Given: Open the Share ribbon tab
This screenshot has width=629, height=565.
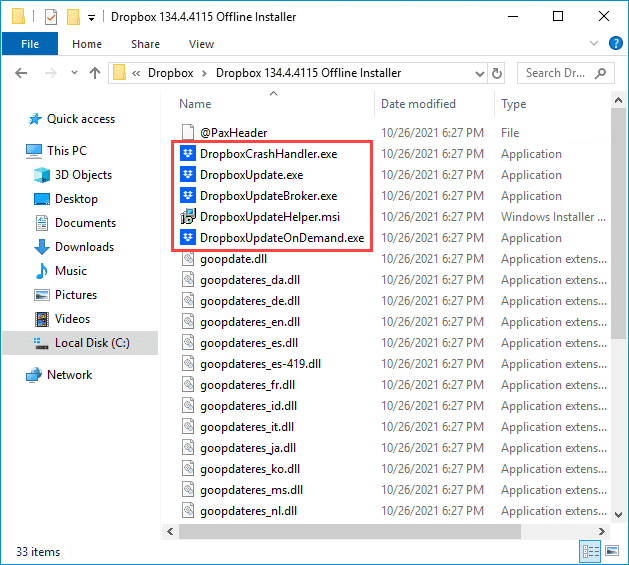Looking at the screenshot, I should click(x=145, y=44).
